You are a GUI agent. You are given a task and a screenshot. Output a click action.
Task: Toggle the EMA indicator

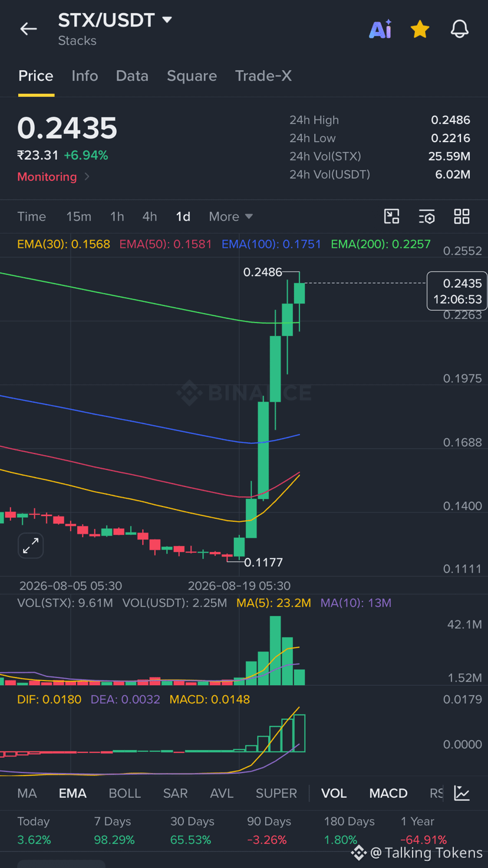click(x=72, y=793)
